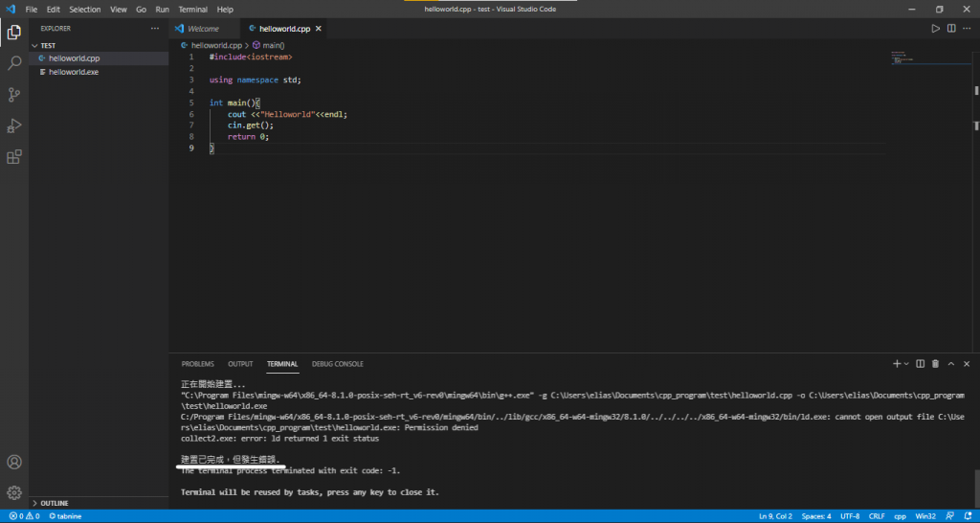Change encoding via UTF-8 status item

[851, 516]
